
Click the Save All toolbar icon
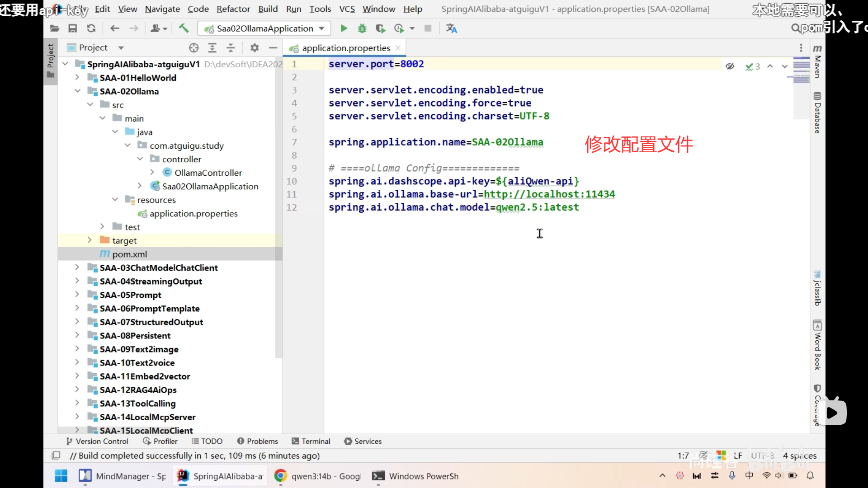(72, 28)
